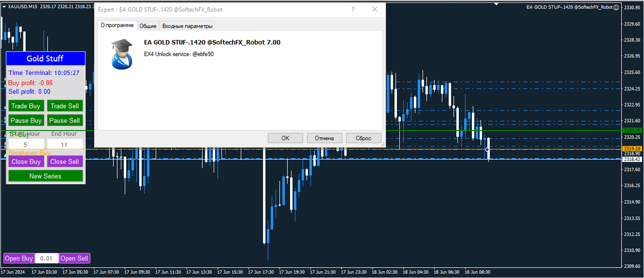Click the Sell profit 0.00 text
This screenshot has height=278, width=644.
tap(29, 91)
